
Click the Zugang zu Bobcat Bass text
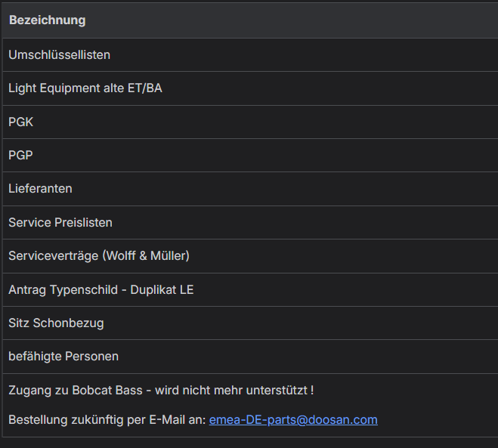tap(75, 391)
